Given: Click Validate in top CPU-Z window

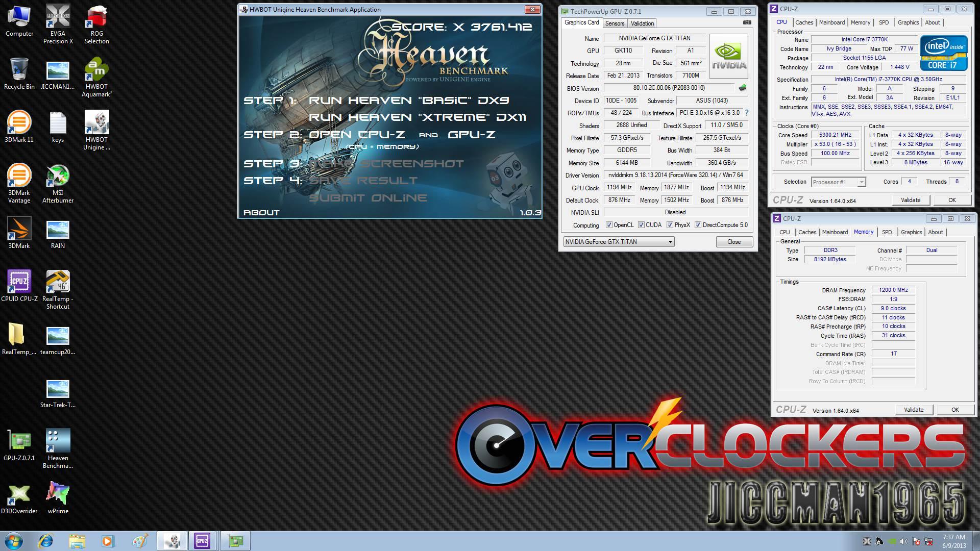Looking at the screenshot, I should [910, 200].
